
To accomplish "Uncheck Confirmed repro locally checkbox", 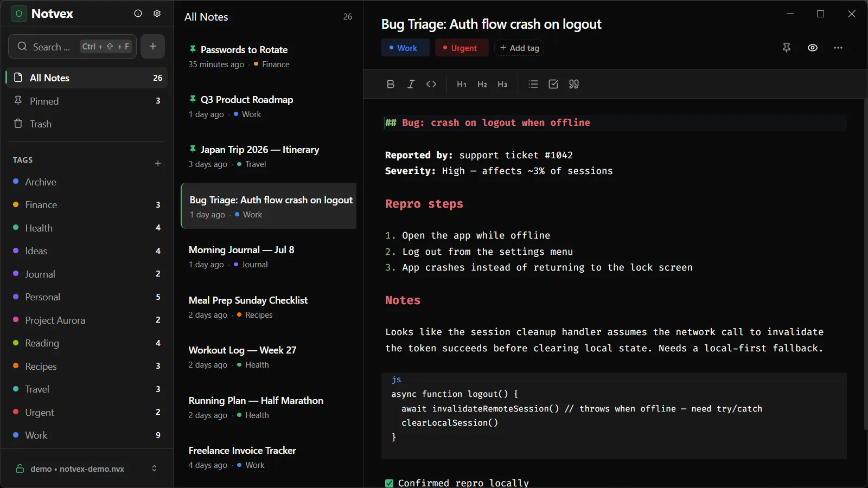I will coord(389,483).
